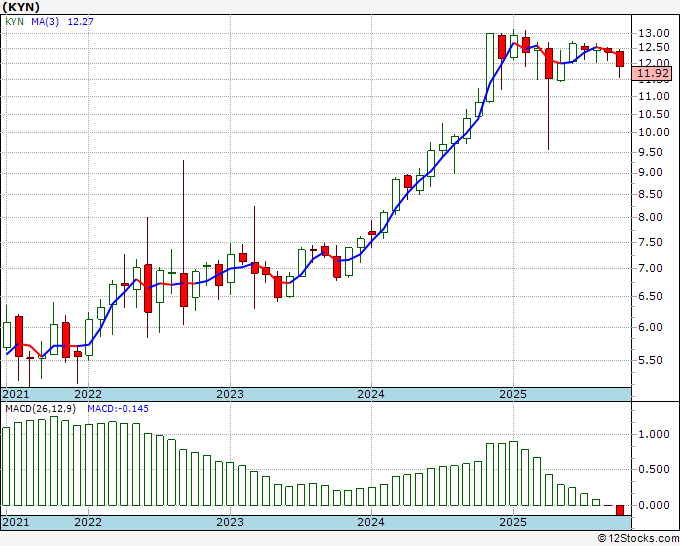This screenshot has height=546, width=680.
Task: Select 2025 on the MACD time axis
Action: pyautogui.click(x=513, y=522)
